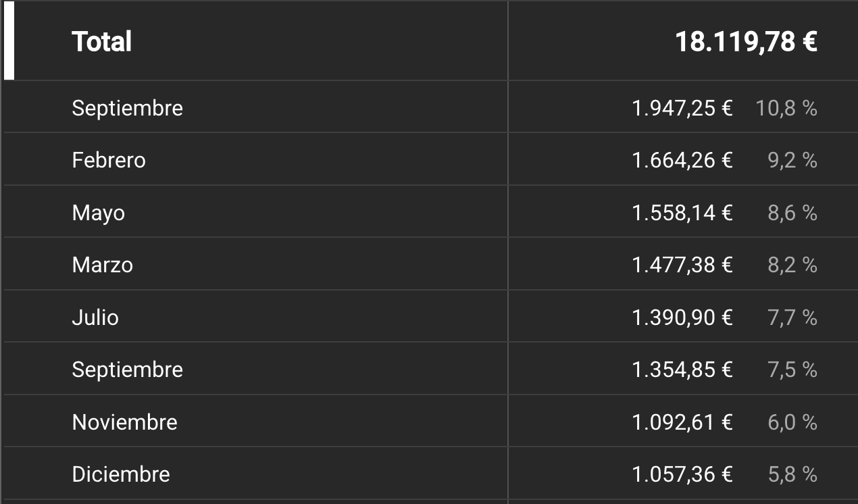The image size is (858, 504).
Task: Click the 1.390,90 € Julio amount
Action: click(682, 317)
